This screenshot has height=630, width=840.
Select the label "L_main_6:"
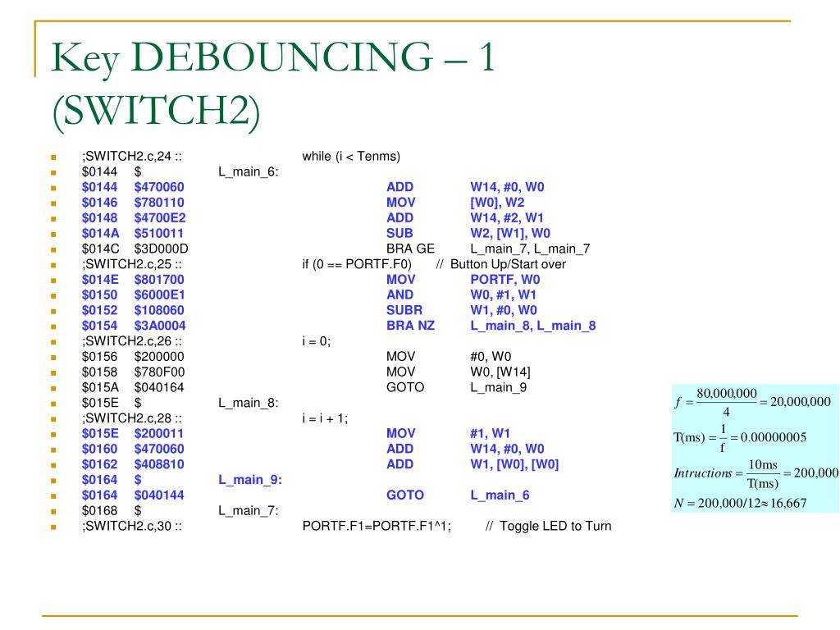248,172
